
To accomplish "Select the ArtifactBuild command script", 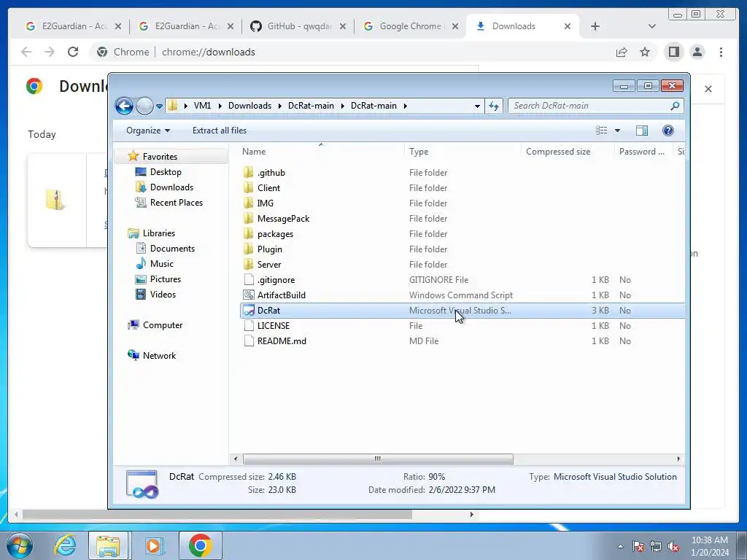I will click(281, 295).
